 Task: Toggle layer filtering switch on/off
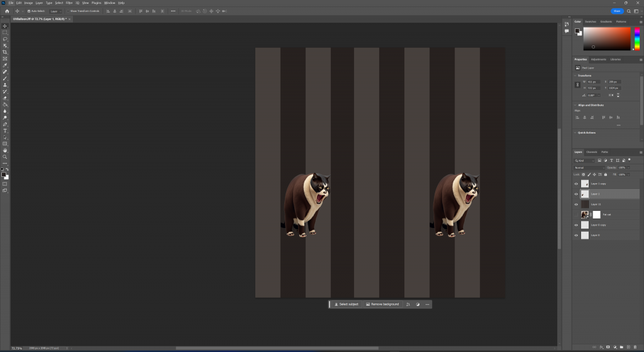(x=629, y=160)
